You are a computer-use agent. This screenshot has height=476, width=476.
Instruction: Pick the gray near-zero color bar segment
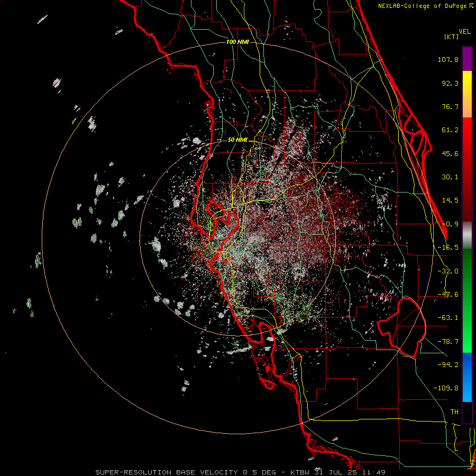tap(467, 235)
